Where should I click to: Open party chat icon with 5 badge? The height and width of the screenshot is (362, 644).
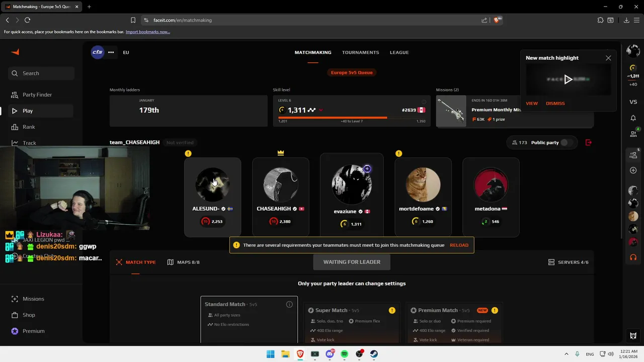pyautogui.click(x=633, y=155)
